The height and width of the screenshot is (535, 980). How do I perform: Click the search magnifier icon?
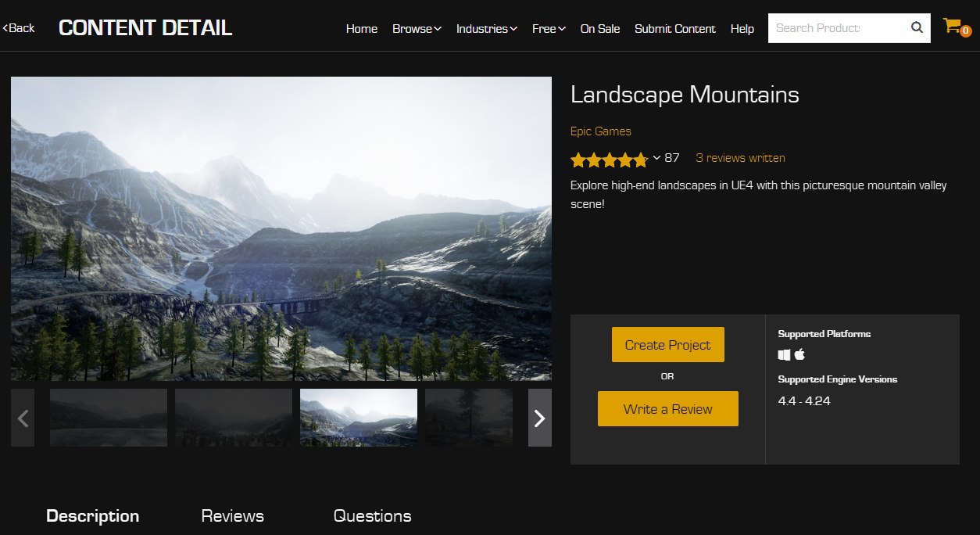[x=917, y=28]
